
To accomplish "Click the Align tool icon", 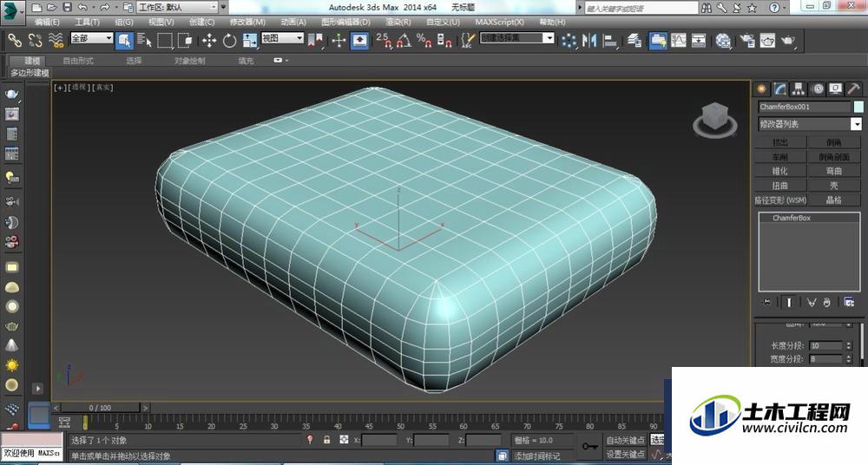I will [x=609, y=41].
